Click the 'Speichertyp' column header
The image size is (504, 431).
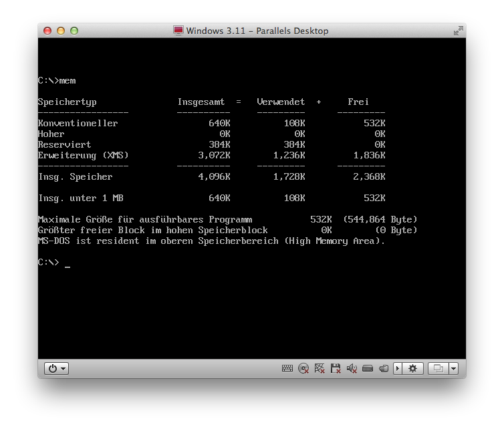pyautogui.click(x=68, y=102)
